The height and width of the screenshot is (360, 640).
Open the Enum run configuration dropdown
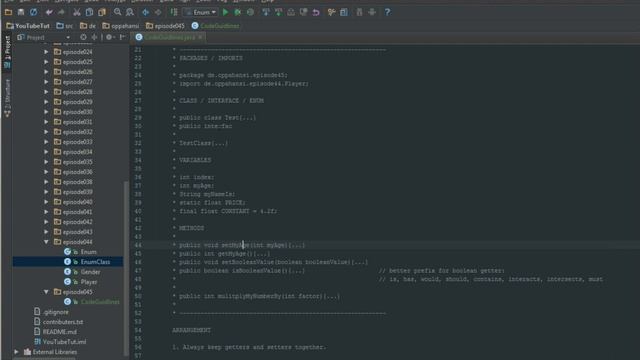(x=200, y=12)
